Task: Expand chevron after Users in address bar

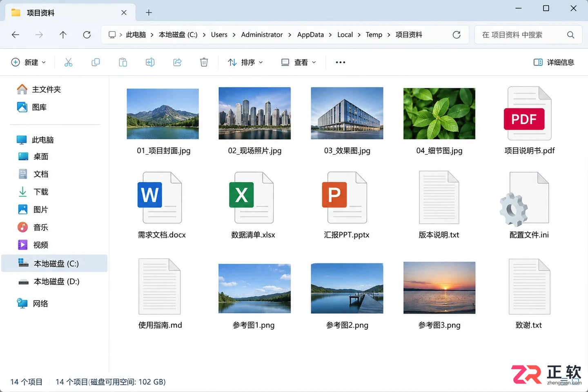Action: coord(234,35)
